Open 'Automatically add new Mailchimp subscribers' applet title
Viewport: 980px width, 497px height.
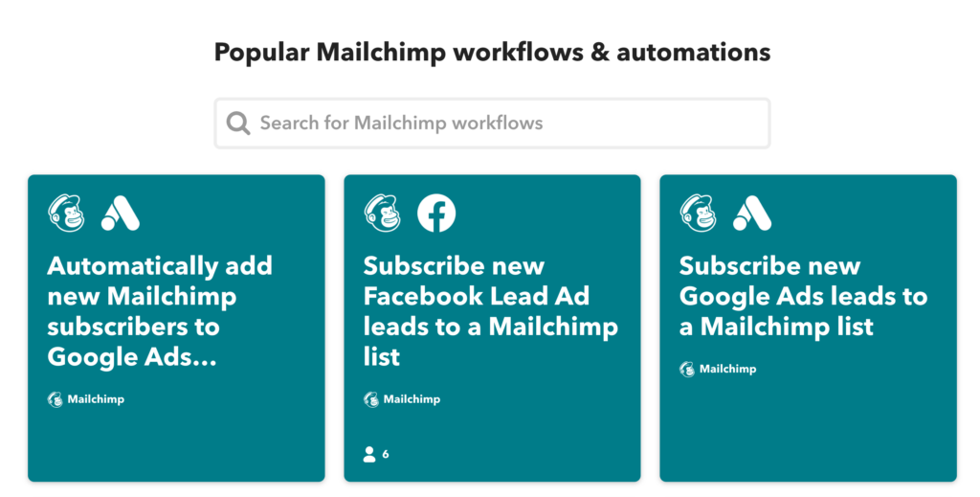[160, 311]
